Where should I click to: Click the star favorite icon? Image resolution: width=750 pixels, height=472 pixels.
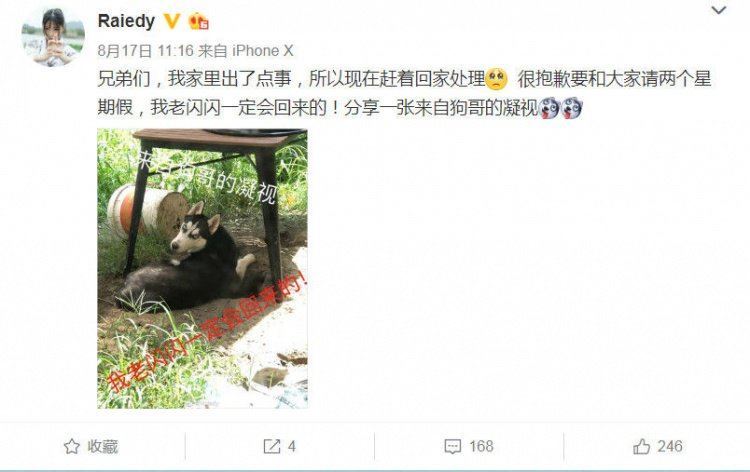pos(72,446)
